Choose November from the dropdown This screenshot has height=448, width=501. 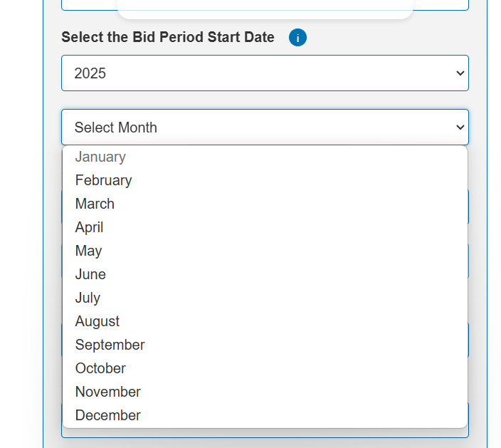[x=107, y=392]
